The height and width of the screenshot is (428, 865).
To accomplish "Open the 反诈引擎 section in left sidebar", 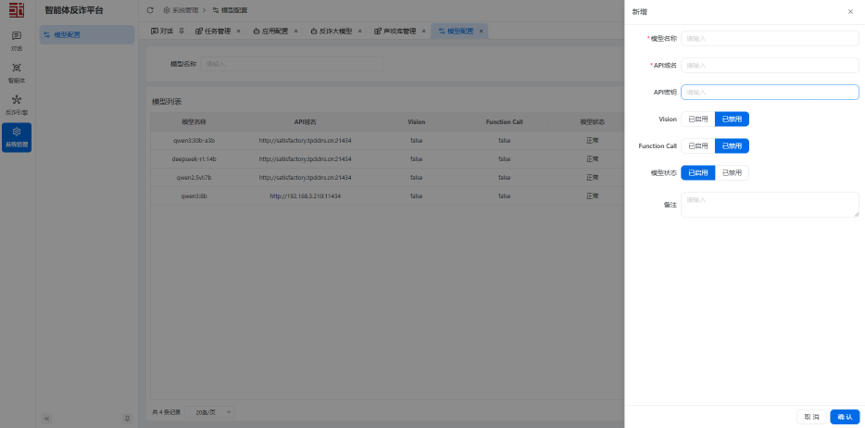I will point(17,105).
